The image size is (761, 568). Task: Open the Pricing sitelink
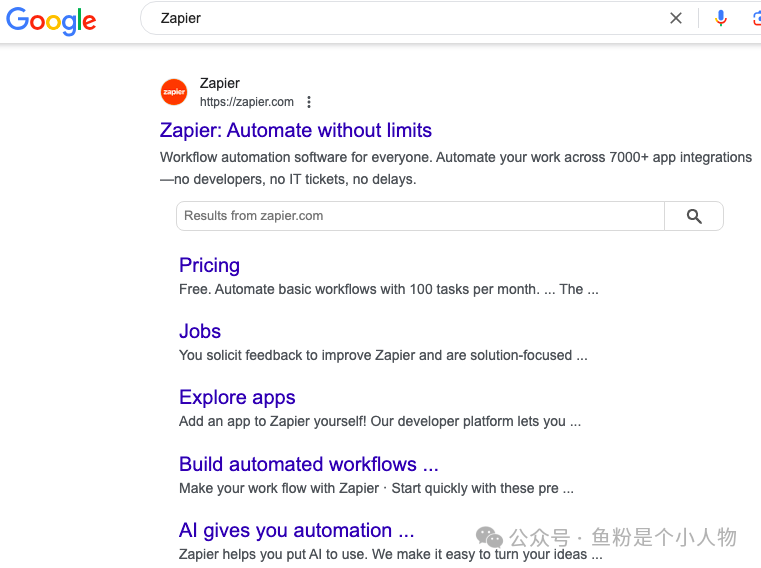tap(209, 266)
